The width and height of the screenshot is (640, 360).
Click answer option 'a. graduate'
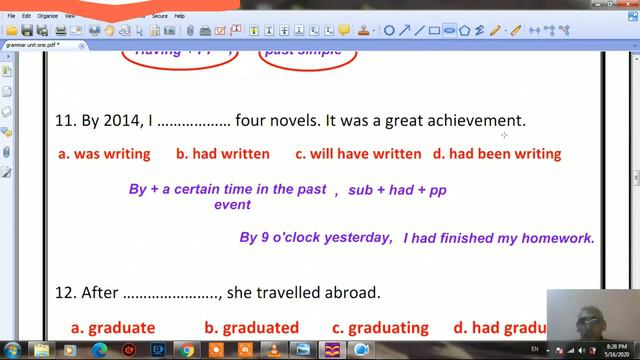113,328
